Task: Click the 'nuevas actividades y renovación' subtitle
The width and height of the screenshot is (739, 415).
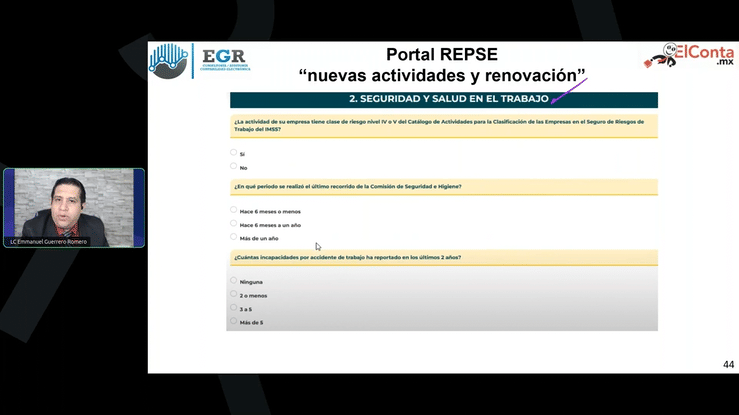Action: (442, 75)
